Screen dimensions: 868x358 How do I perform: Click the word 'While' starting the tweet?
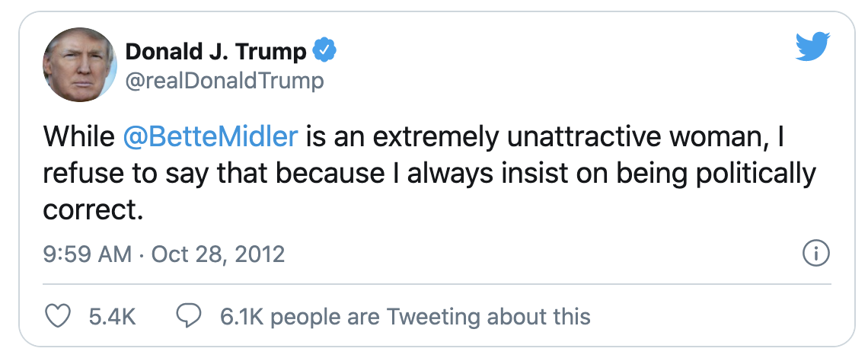click(x=79, y=137)
